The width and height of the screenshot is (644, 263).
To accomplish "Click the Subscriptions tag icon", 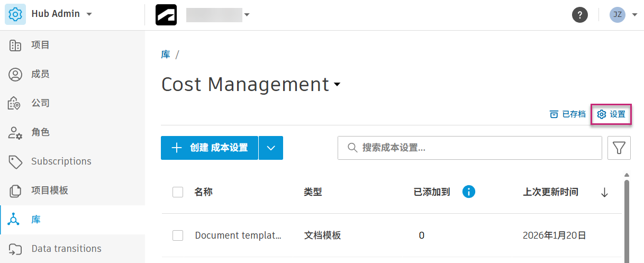I will pos(16,162).
